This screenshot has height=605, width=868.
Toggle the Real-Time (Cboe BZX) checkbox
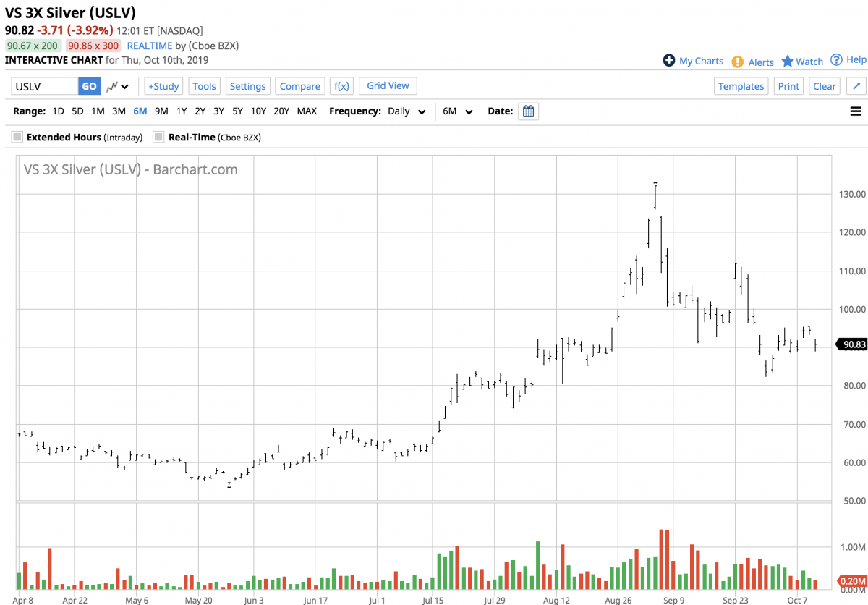pyautogui.click(x=159, y=137)
